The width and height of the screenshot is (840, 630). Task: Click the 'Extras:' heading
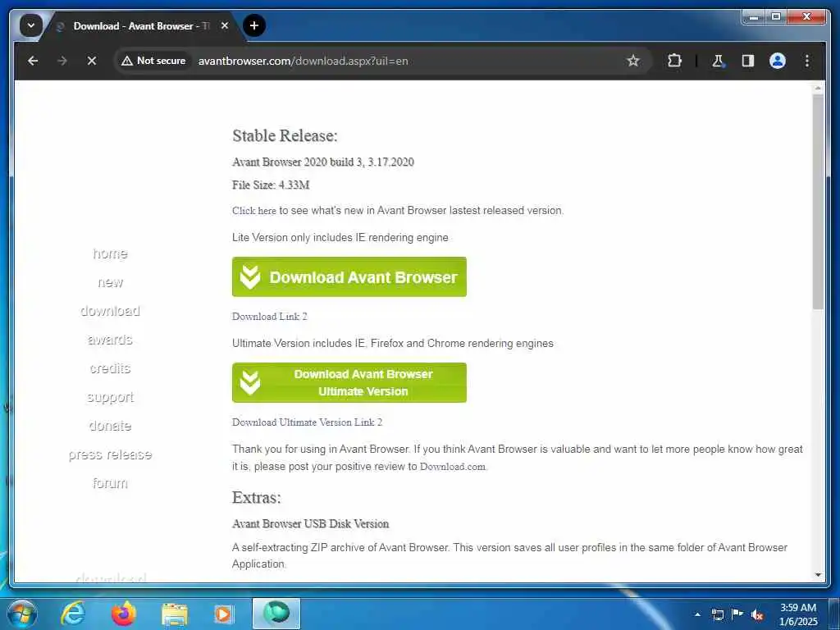(x=257, y=498)
